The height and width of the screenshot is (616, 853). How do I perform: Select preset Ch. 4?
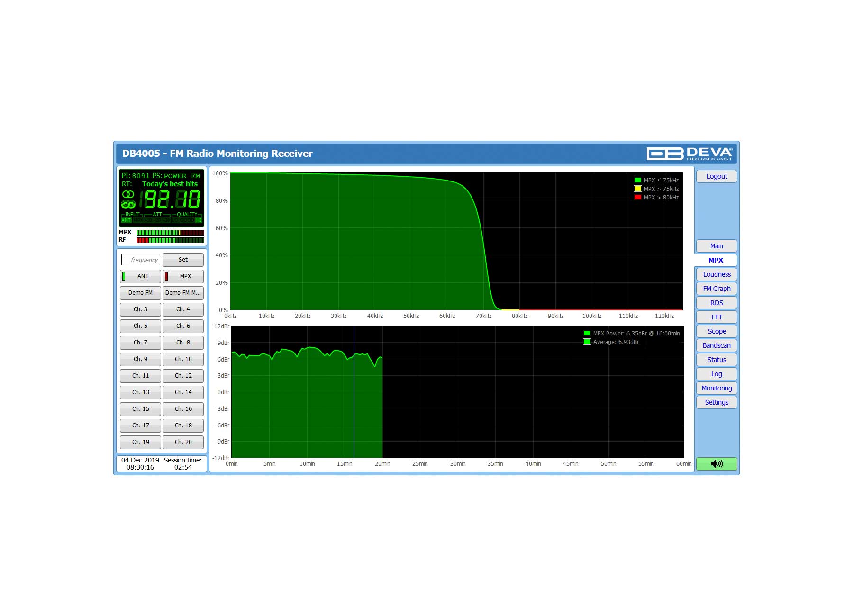[183, 309]
